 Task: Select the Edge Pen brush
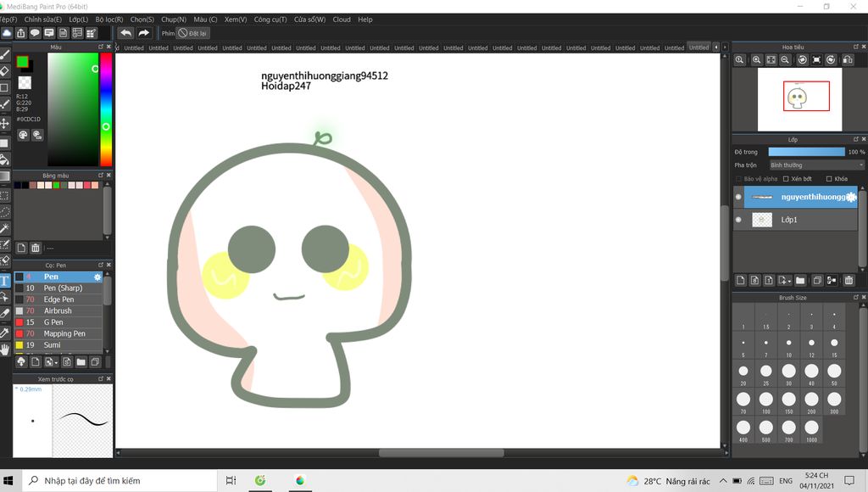tap(58, 299)
